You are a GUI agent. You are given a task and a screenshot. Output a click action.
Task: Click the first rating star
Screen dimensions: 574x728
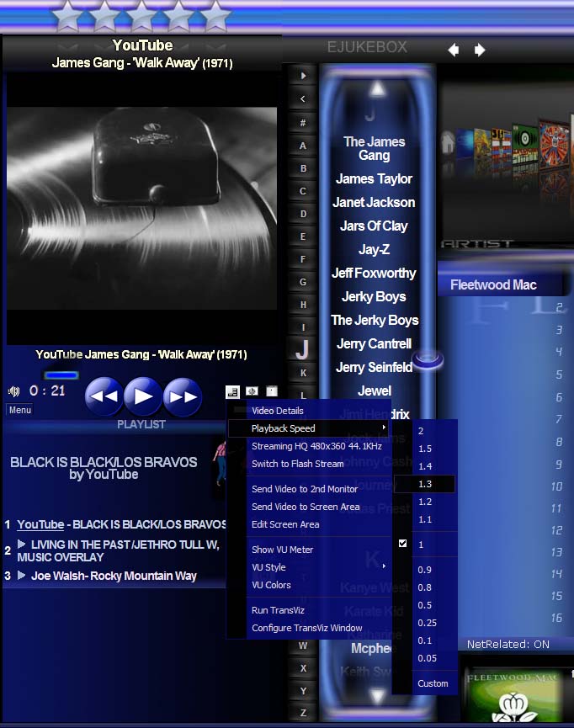tap(68, 16)
